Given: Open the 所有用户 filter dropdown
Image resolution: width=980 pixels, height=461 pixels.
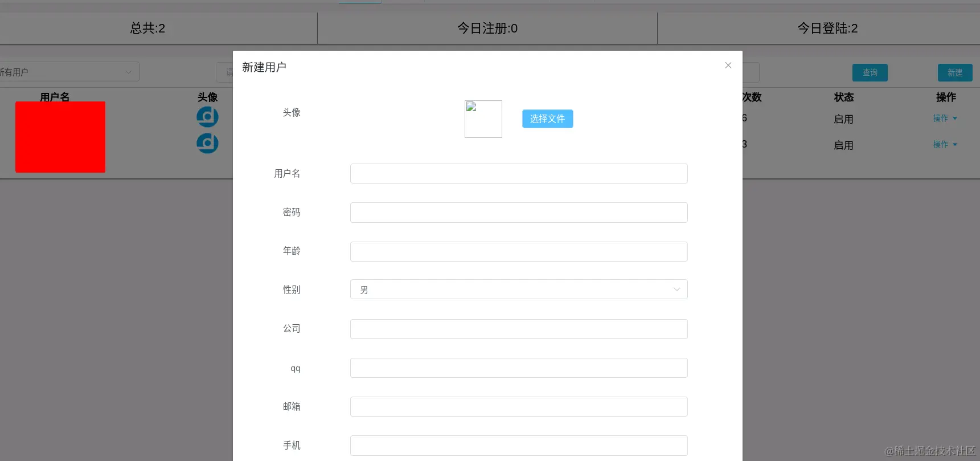Looking at the screenshot, I should (x=68, y=72).
